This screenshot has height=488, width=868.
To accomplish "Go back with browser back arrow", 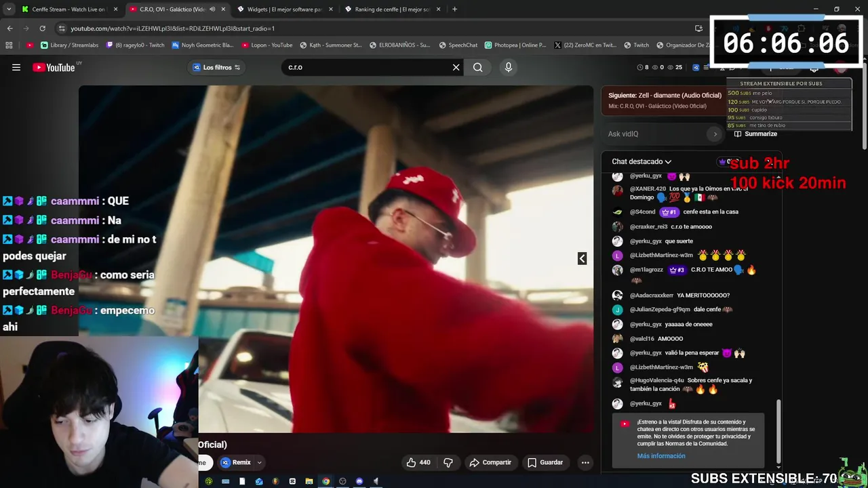I will coord(9,28).
